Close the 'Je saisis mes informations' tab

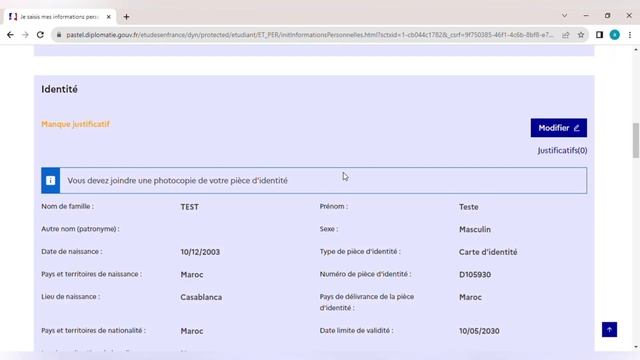(x=109, y=17)
